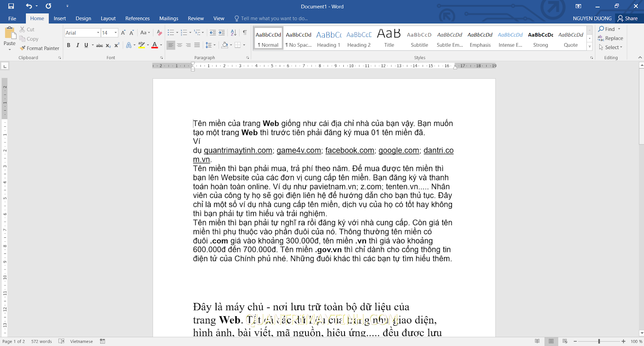This screenshot has height=346, width=644.
Task: Switch to the Layout tab
Action: click(x=108, y=19)
